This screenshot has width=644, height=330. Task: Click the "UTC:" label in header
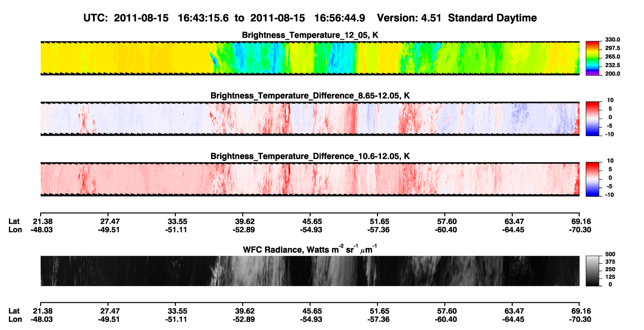tap(97, 18)
